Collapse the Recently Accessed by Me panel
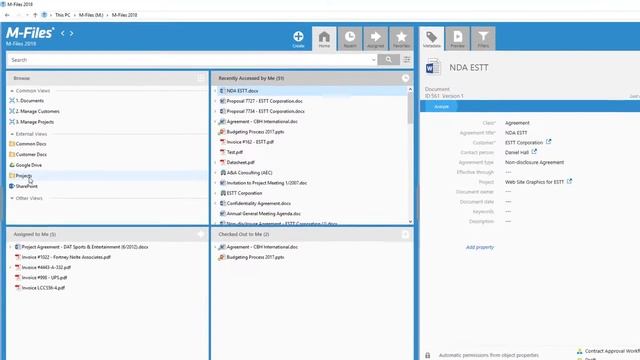 tap(405, 78)
